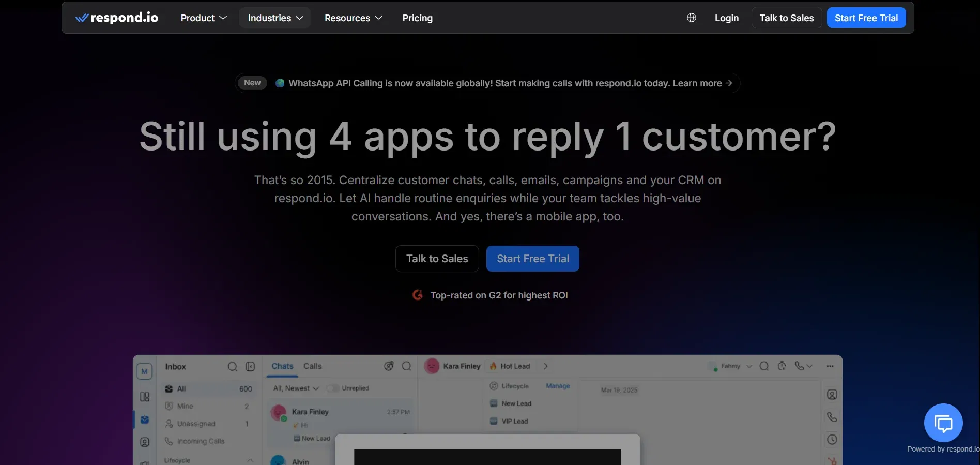Expand the Industries menu
The image size is (980, 465).
[x=275, y=18]
